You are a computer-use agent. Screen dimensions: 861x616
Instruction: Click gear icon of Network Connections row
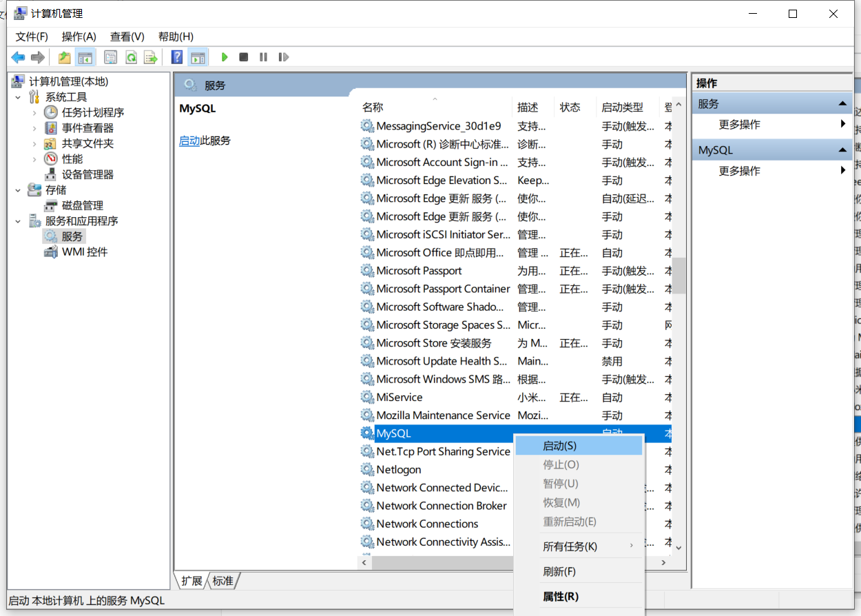click(x=367, y=524)
